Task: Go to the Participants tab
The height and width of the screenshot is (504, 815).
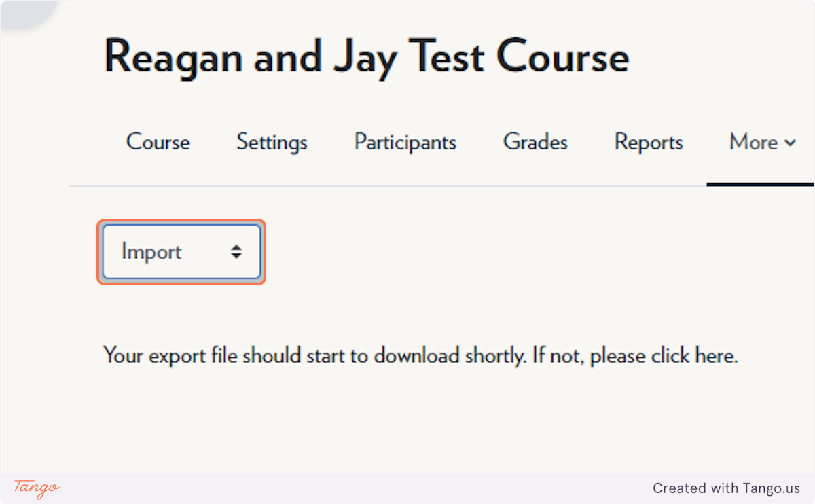Action: [x=405, y=143]
